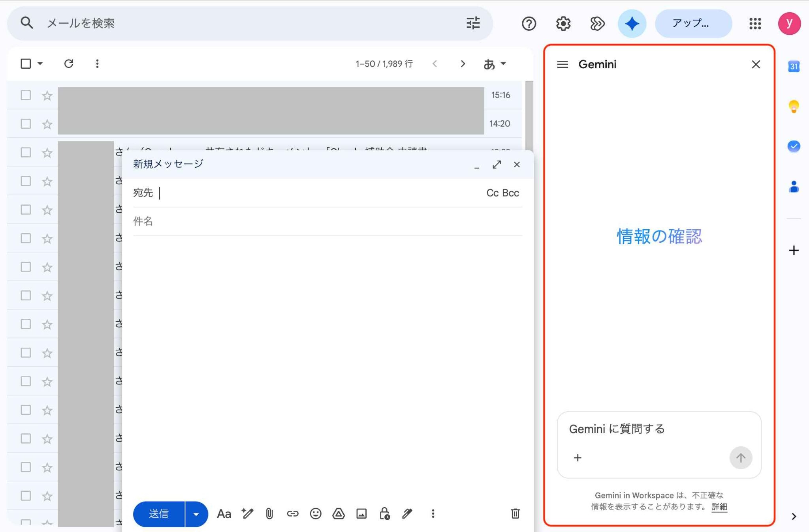Click the アップ... upgrade button
The height and width of the screenshot is (532, 809).
693,23
